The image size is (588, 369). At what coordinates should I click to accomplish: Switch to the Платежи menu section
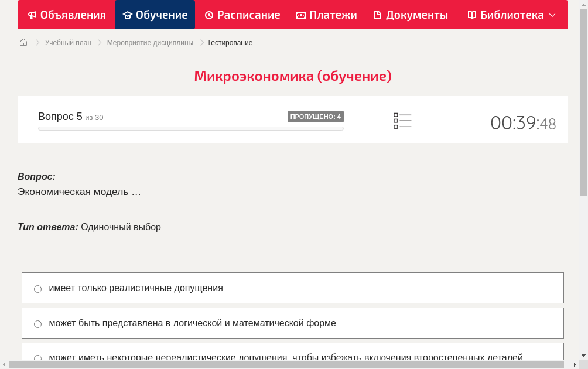[x=326, y=15]
